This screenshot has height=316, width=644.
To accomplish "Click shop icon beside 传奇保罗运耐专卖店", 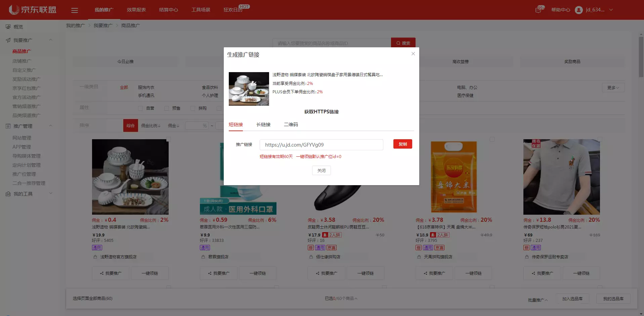I will point(527,257).
